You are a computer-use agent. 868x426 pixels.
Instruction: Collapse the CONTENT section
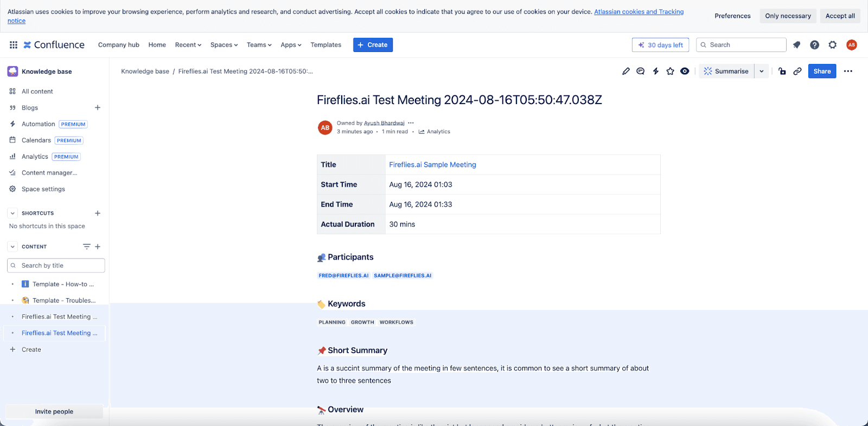[x=12, y=247]
